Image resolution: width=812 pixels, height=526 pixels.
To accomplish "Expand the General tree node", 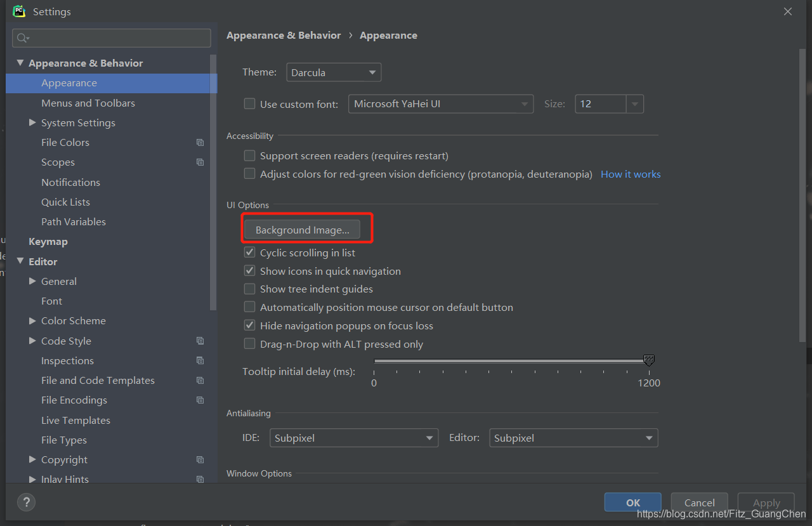I will [32, 281].
